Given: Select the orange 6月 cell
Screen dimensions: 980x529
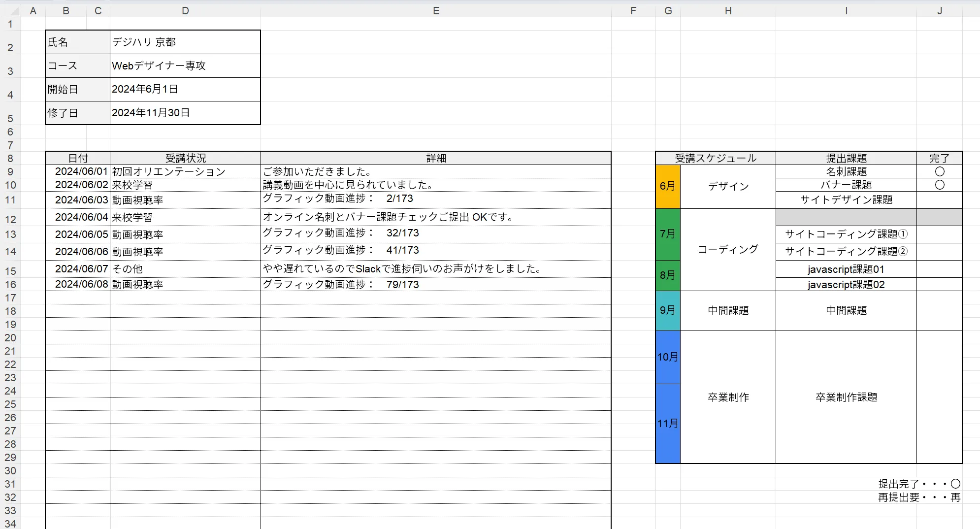Looking at the screenshot, I should (x=668, y=186).
